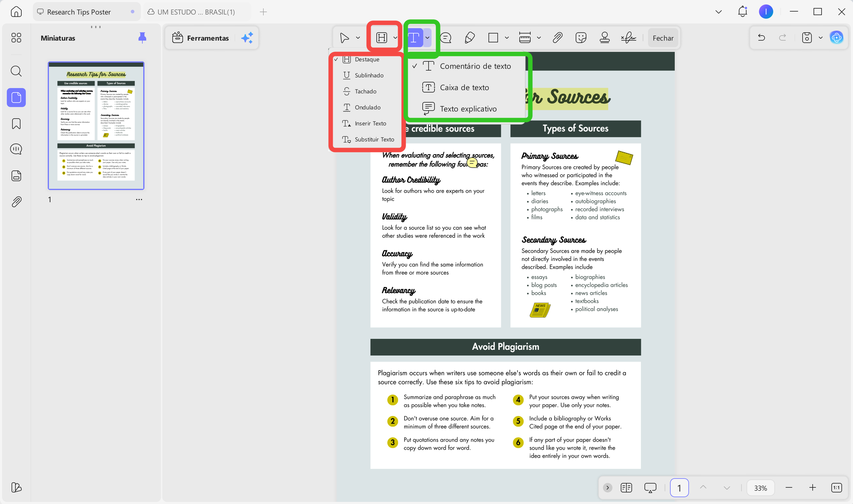Screen dimensions: 853x504
Task: Select Ondulado in markup menu
Action: [367, 107]
